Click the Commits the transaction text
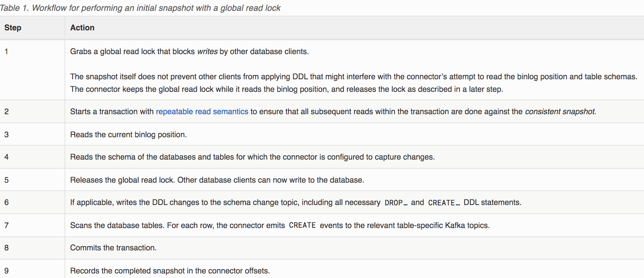644x278 pixels. [x=113, y=248]
